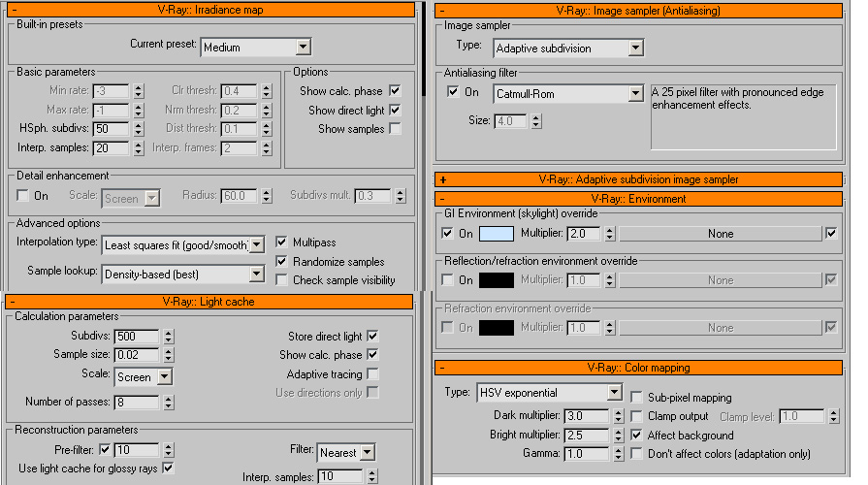The width and height of the screenshot is (868, 485).
Task: Click the Pre-filter value field showing 10
Action: [x=137, y=449]
